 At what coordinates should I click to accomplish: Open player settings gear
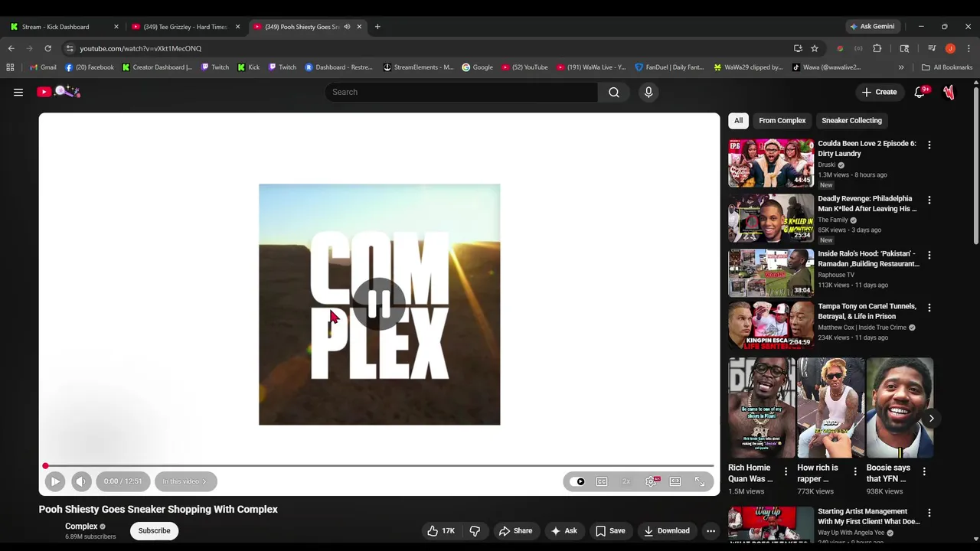[651, 481]
